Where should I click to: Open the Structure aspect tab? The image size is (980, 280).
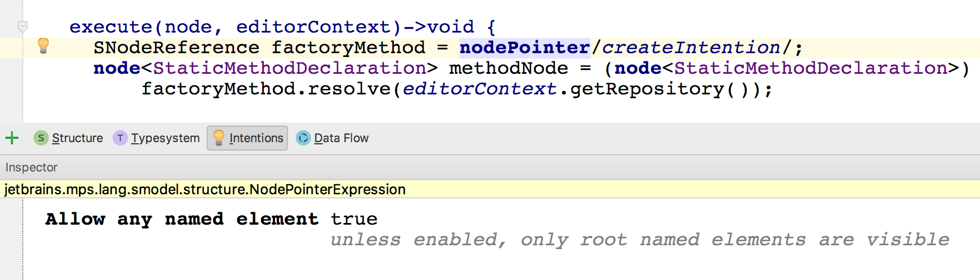click(68, 138)
